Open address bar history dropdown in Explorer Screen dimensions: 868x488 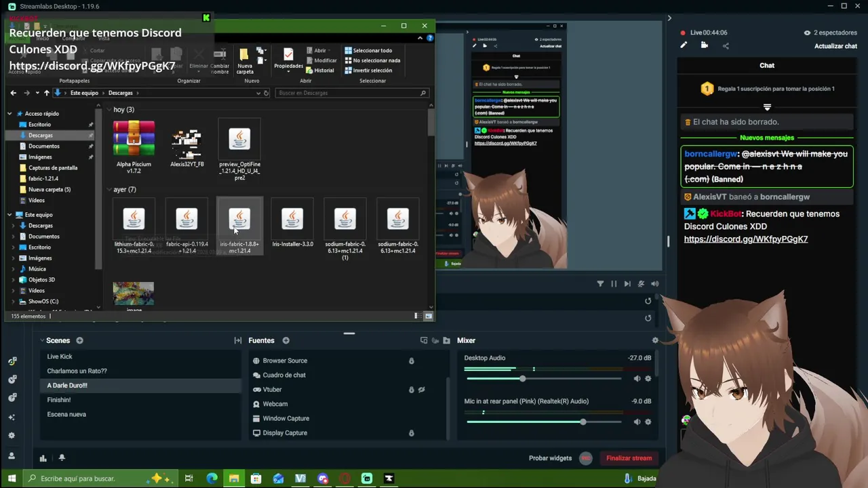[x=258, y=93]
